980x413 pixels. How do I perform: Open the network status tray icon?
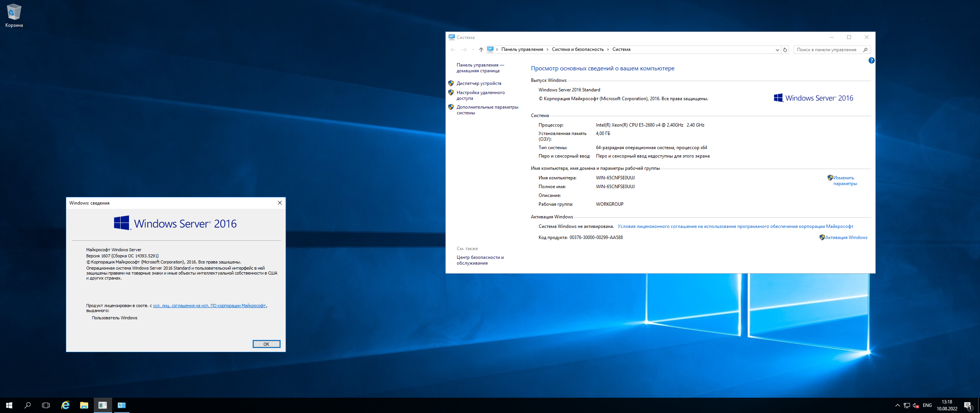[x=907, y=405]
